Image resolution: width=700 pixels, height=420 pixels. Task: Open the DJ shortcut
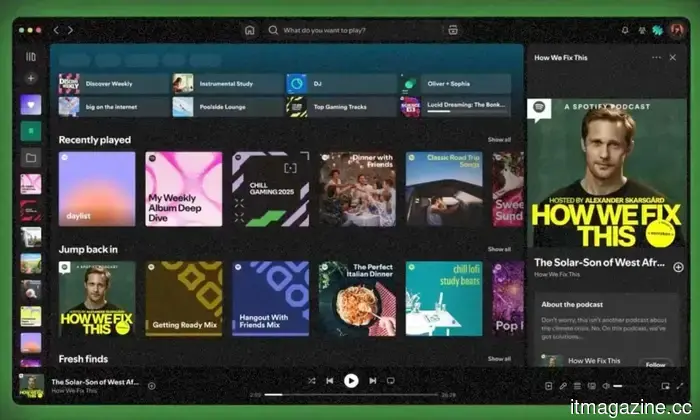pos(341,83)
